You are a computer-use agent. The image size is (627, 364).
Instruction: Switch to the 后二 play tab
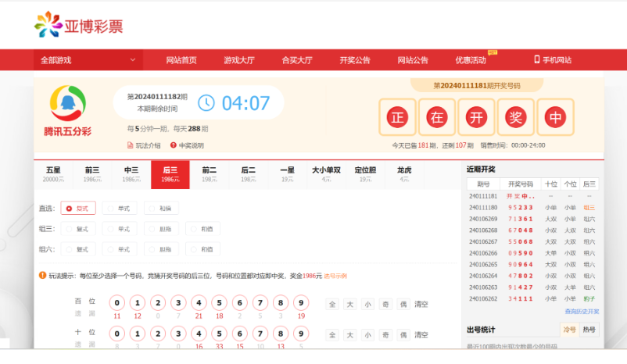tap(249, 174)
